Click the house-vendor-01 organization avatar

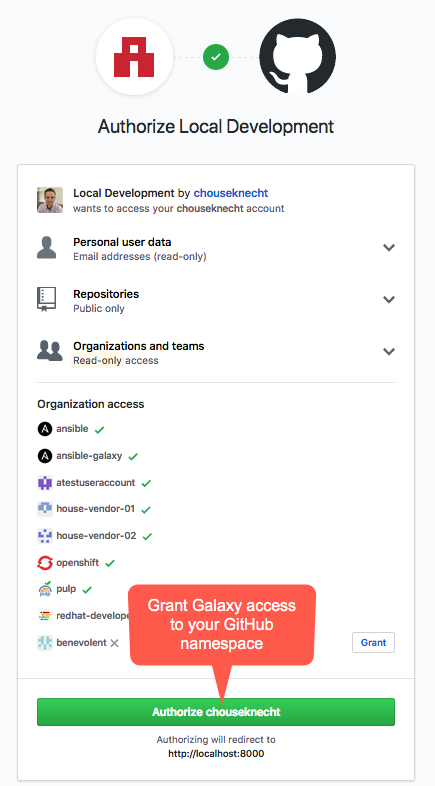(x=45, y=509)
